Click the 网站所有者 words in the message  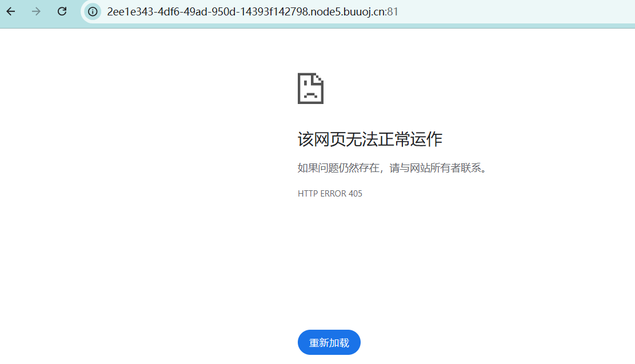point(432,169)
